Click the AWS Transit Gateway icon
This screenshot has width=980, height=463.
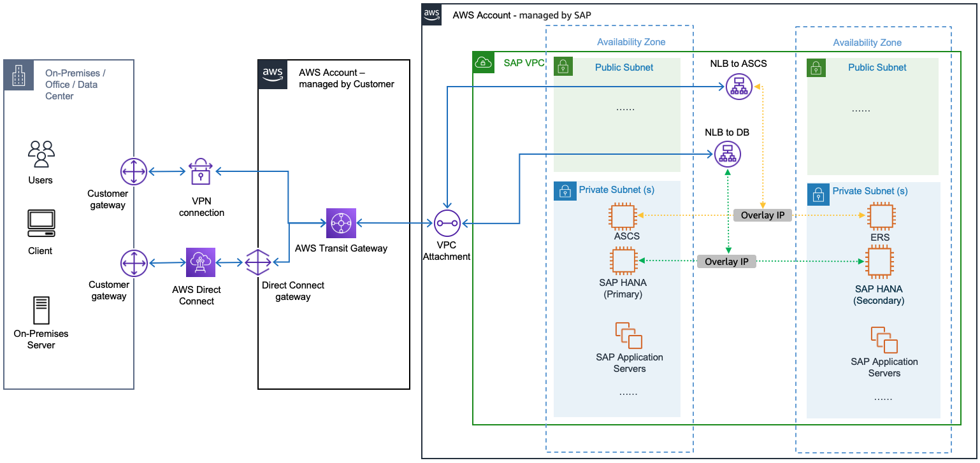[341, 223]
